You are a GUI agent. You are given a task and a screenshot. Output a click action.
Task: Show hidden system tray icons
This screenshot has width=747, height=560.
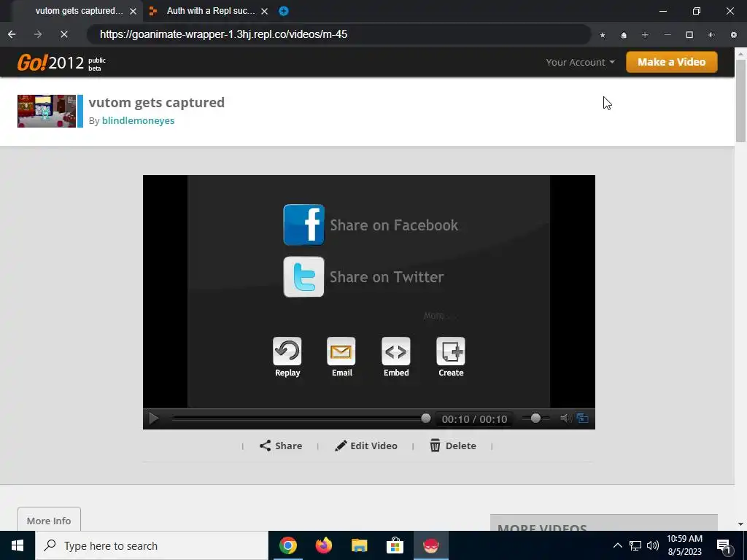click(617, 545)
